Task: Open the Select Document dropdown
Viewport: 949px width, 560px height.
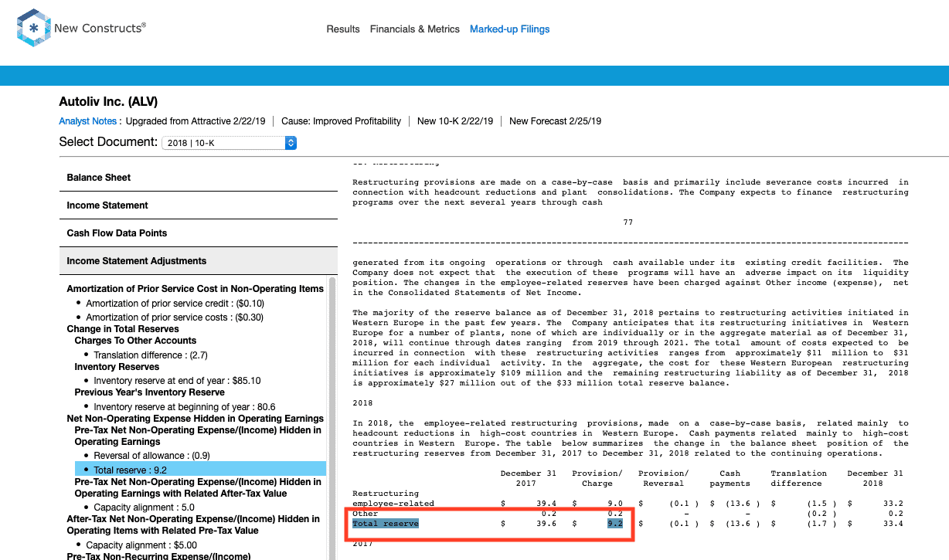Action: (x=229, y=143)
